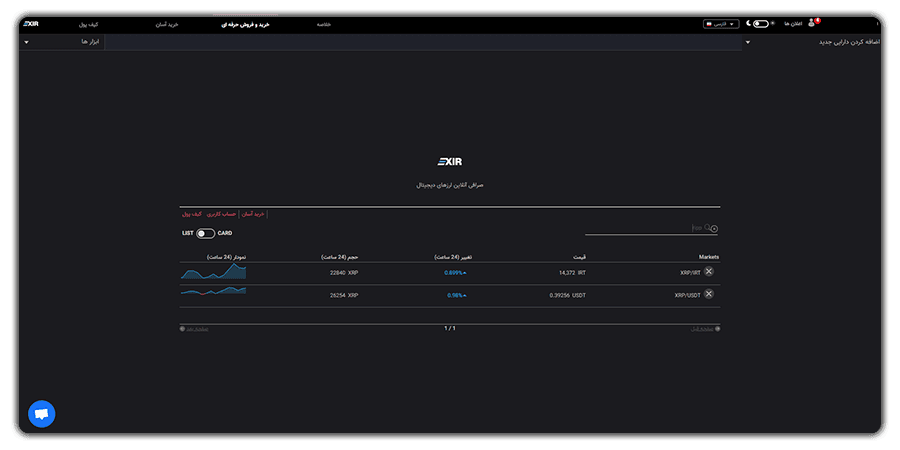The image size is (900, 450).
Task: Open the wallet tab in the top navigation
Action: pyautogui.click(x=88, y=25)
